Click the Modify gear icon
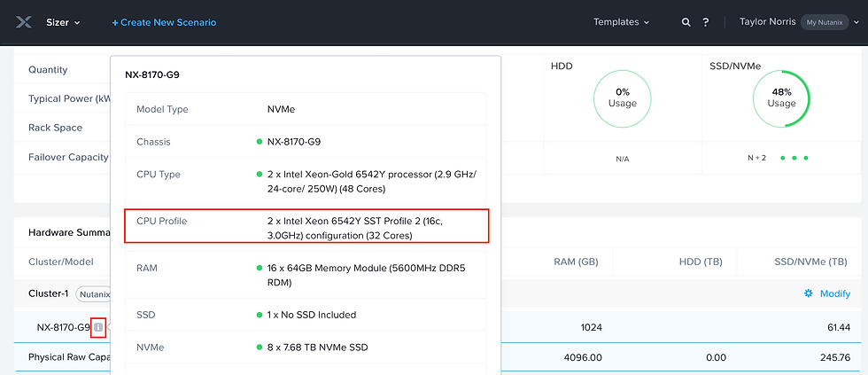The width and height of the screenshot is (868, 375). tap(808, 293)
